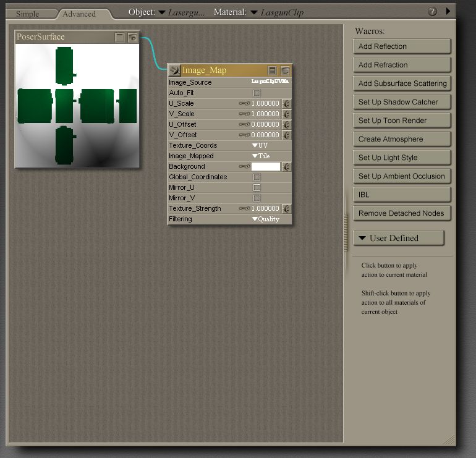The height and width of the screenshot is (458, 476).
Task: Toggle the Image_Map node preview icon
Action: click(285, 70)
